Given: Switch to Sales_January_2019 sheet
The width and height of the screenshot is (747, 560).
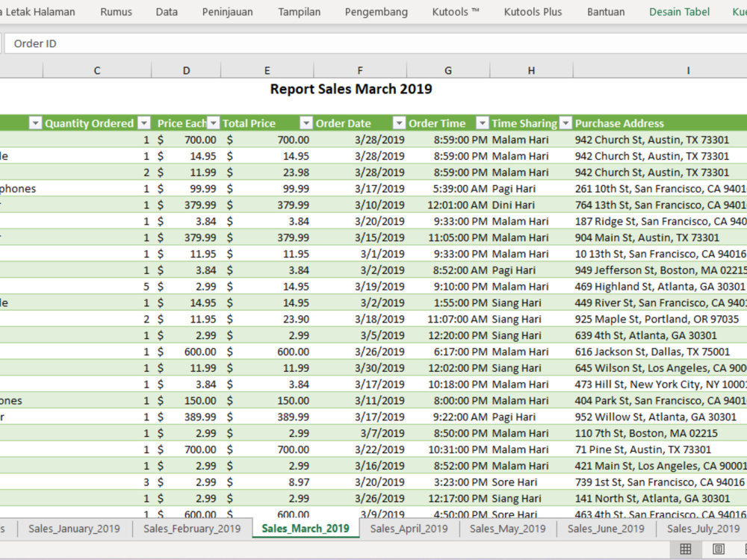Looking at the screenshot, I should [x=74, y=529].
